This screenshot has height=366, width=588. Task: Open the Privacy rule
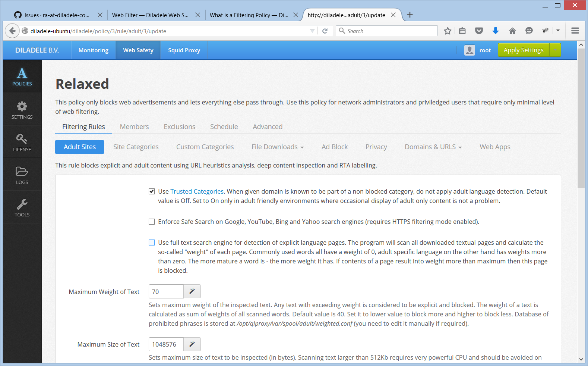pyautogui.click(x=376, y=147)
